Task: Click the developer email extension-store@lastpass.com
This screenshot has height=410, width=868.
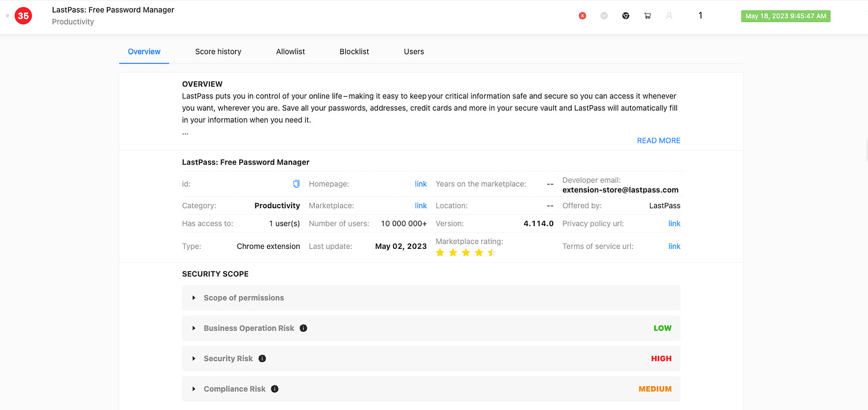Action: pyautogui.click(x=621, y=190)
